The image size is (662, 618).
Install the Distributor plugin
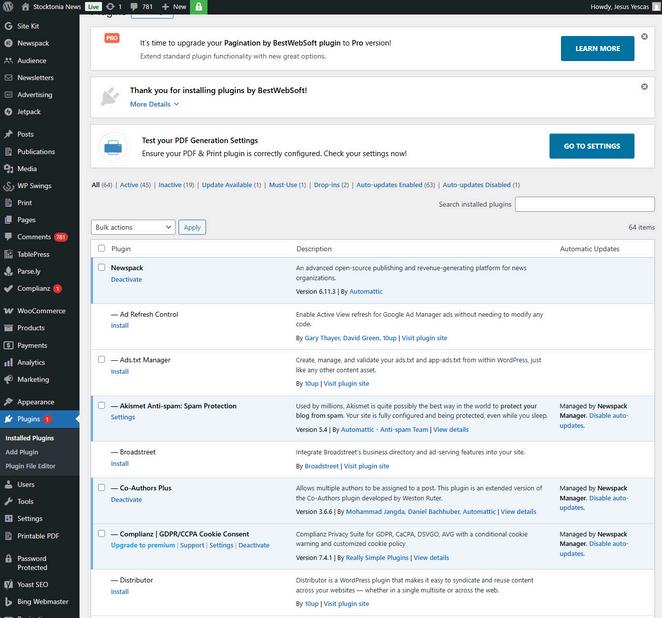(x=120, y=592)
